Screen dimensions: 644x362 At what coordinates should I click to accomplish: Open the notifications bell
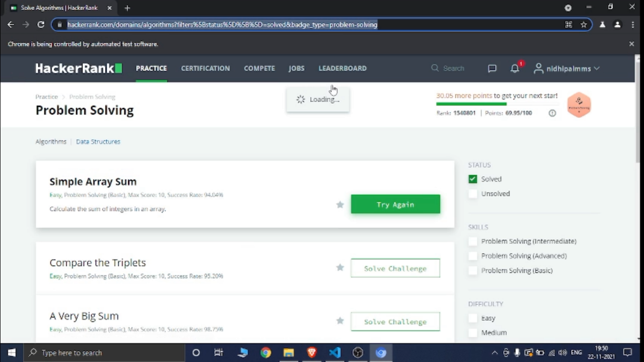(515, 68)
